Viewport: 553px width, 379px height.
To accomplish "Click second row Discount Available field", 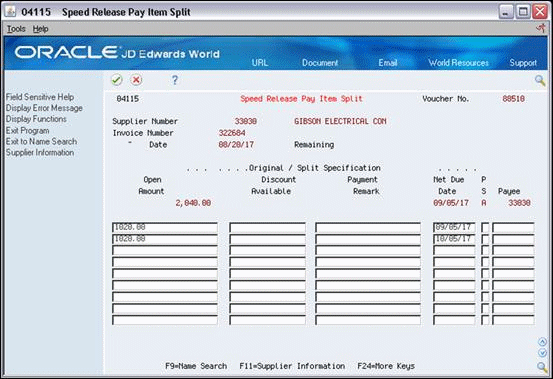I will (267, 239).
